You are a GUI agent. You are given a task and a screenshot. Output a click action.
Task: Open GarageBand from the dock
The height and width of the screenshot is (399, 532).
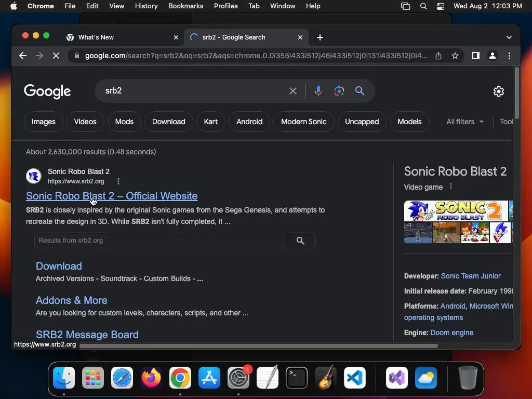[326, 378]
